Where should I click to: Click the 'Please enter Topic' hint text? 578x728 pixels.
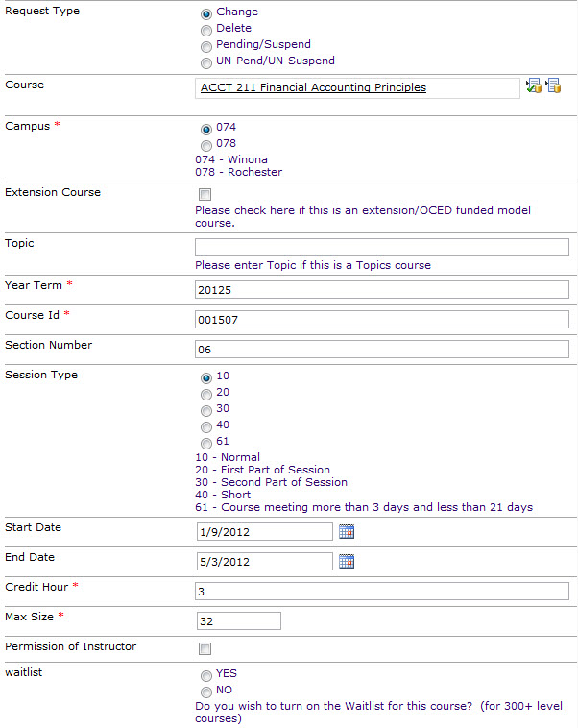(x=313, y=265)
